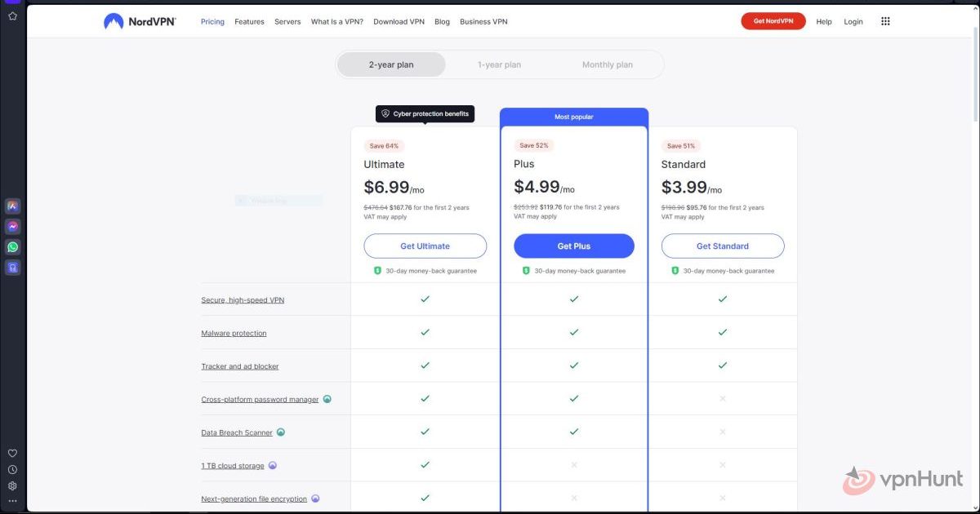Screen dimensions: 980x514
Task: Click the red Get NordVPN button
Action: tap(773, 21)
